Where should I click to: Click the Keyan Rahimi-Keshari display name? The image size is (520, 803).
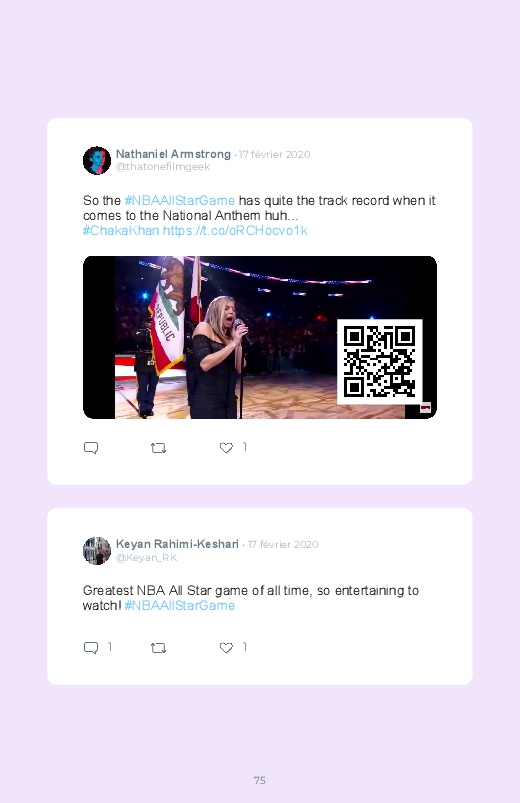tap(177, 544)
